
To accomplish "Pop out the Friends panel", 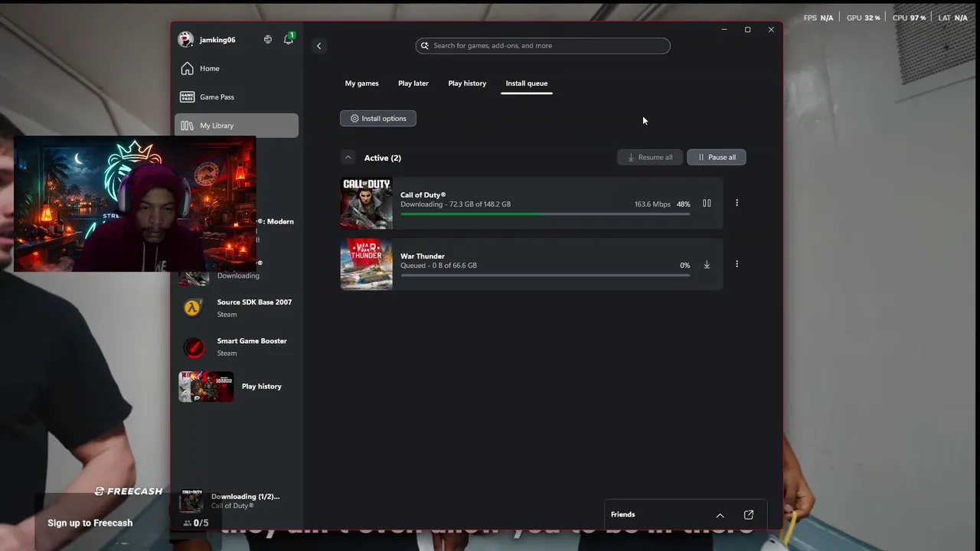I will click(749, 515).
